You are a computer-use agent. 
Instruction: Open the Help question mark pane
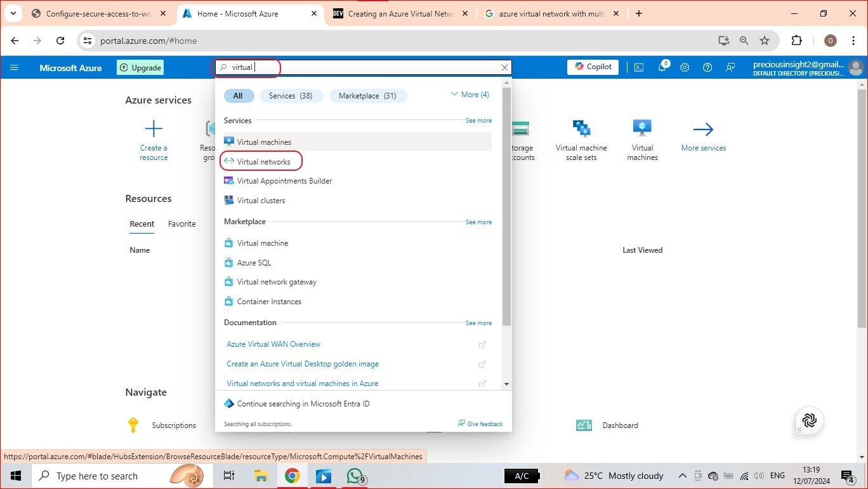click(x=707, y=67)
